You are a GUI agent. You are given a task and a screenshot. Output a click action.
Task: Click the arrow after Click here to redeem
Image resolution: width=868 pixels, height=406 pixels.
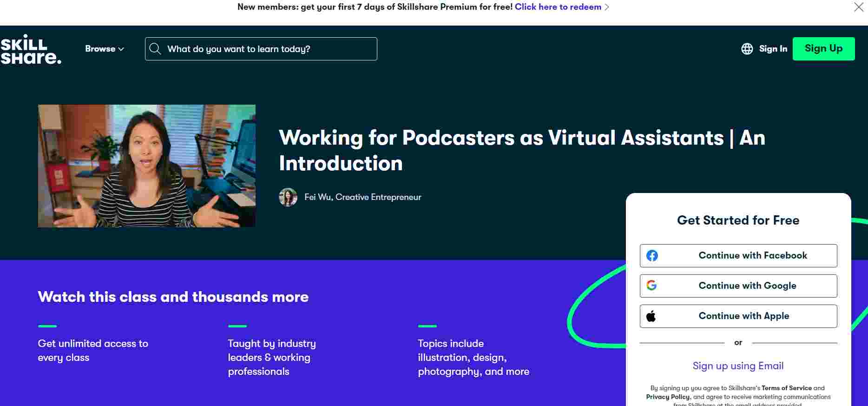click(x=607, y=7)
